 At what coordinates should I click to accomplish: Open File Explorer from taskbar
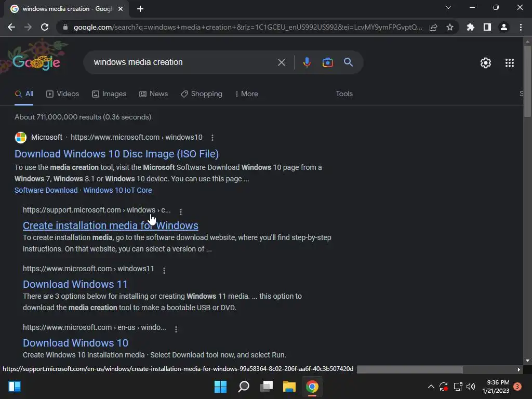(289, 387)
